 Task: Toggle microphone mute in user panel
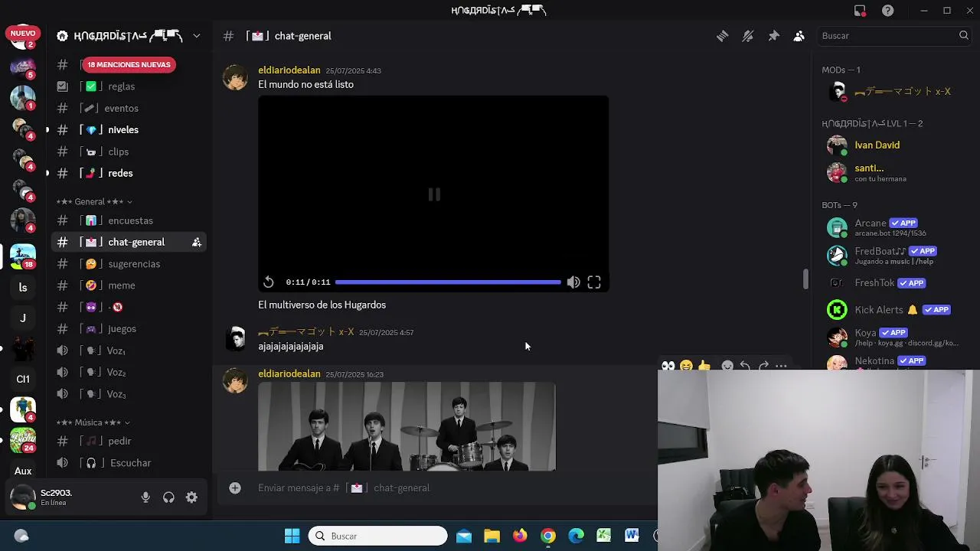click(145, 497)
